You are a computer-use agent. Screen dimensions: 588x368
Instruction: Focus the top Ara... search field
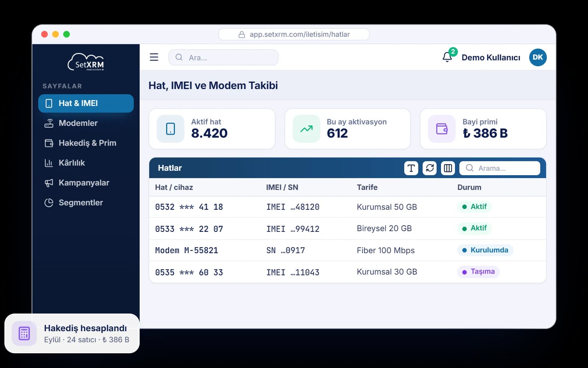tap(223, 57)
